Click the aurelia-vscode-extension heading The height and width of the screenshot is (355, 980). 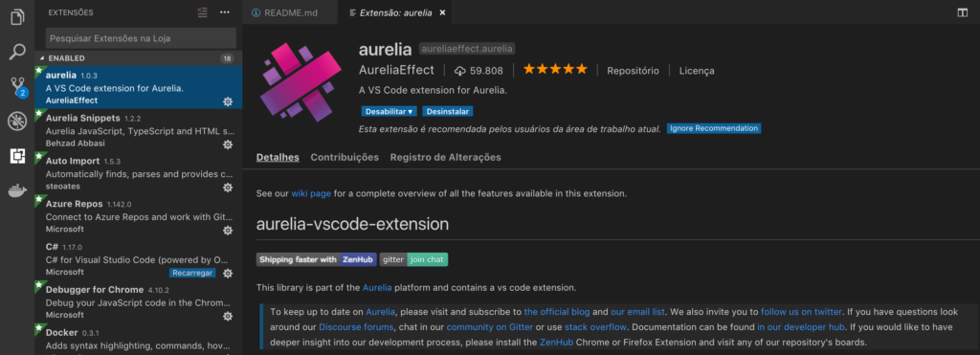pyautogui.click(x=352, y=224)
